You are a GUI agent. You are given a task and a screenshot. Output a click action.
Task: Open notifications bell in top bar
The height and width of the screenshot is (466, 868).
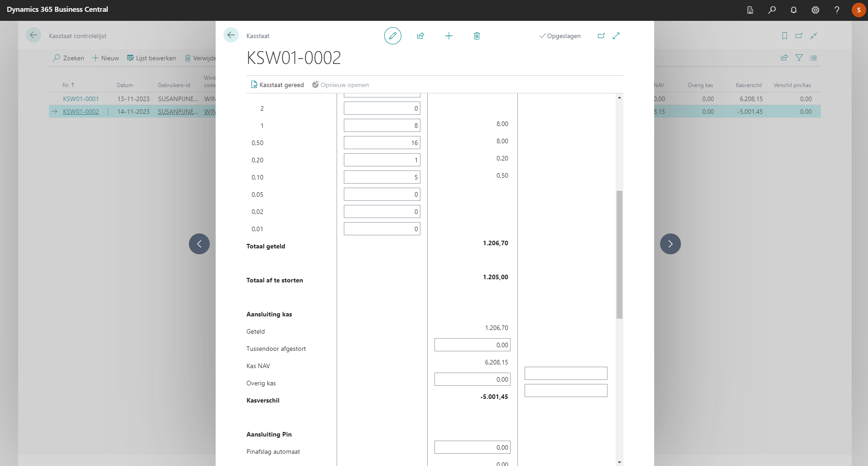[794, 10]
